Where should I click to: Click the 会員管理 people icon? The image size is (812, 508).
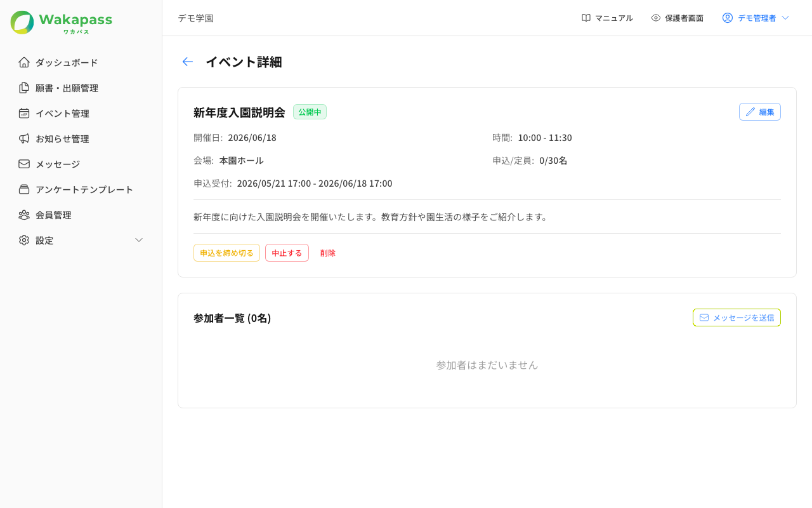(x=24, y=215)
